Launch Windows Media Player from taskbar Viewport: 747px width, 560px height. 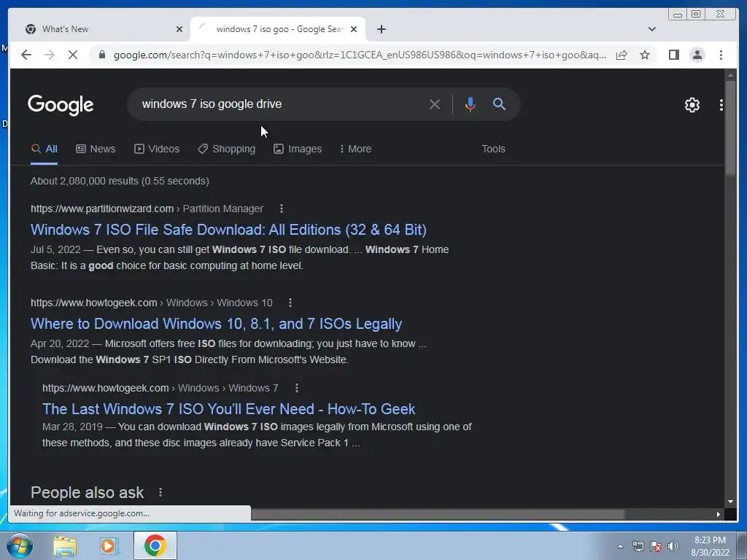point(108,545)
